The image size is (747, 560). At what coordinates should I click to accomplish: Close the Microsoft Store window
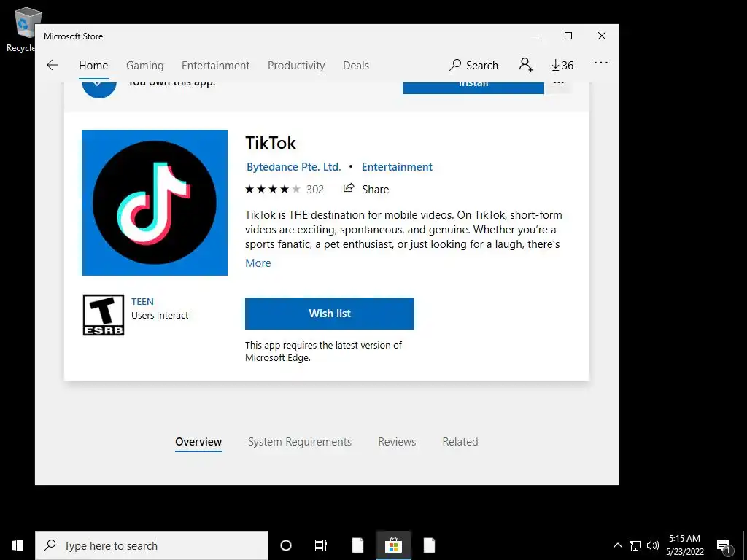(x=602, y=36)
